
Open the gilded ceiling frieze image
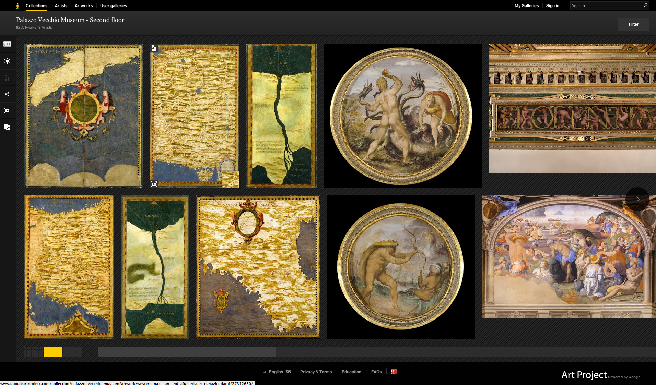(572, 108)
